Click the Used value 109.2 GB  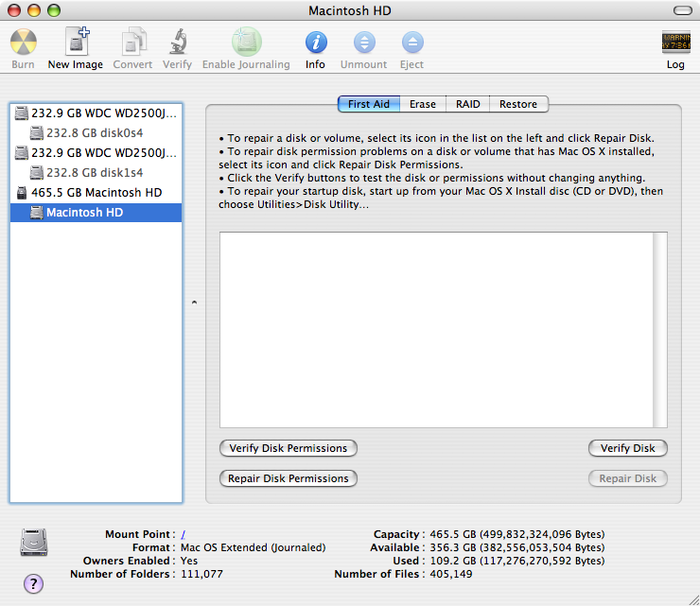coord(517,561)
